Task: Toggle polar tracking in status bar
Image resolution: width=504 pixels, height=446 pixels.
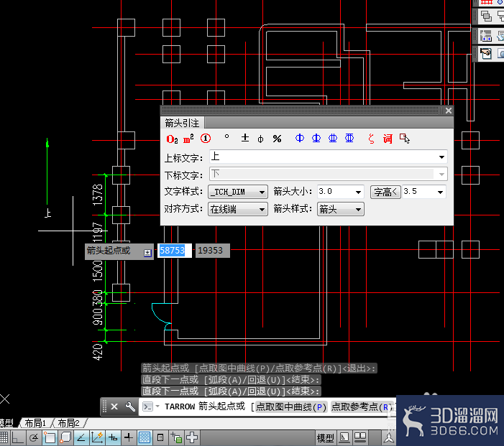Action: pyautogui.click(x=33, y=437)
